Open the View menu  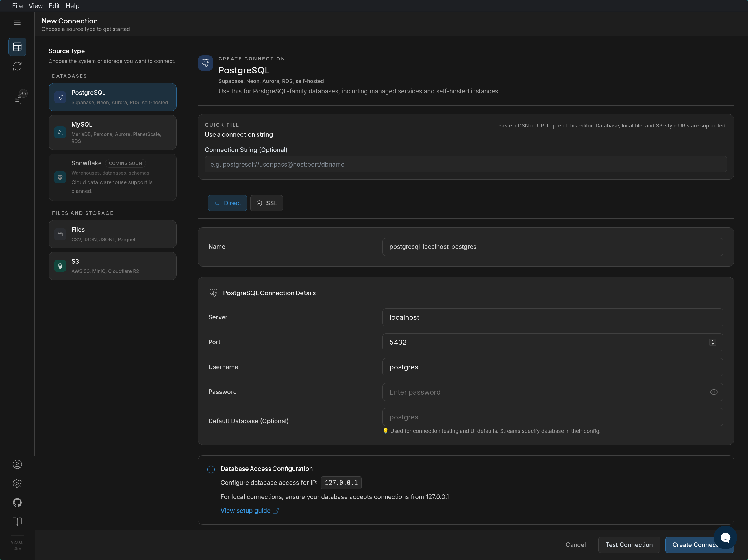36,6
